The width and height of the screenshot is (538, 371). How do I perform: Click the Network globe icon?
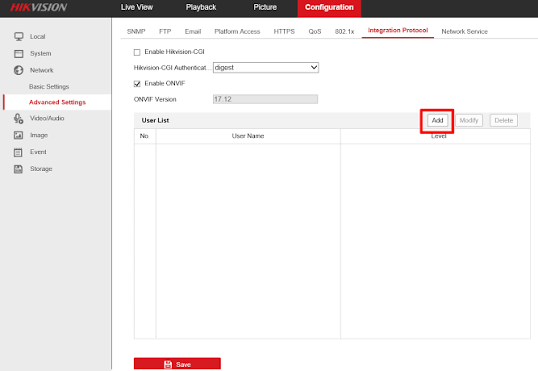click(x=19, y=70)
